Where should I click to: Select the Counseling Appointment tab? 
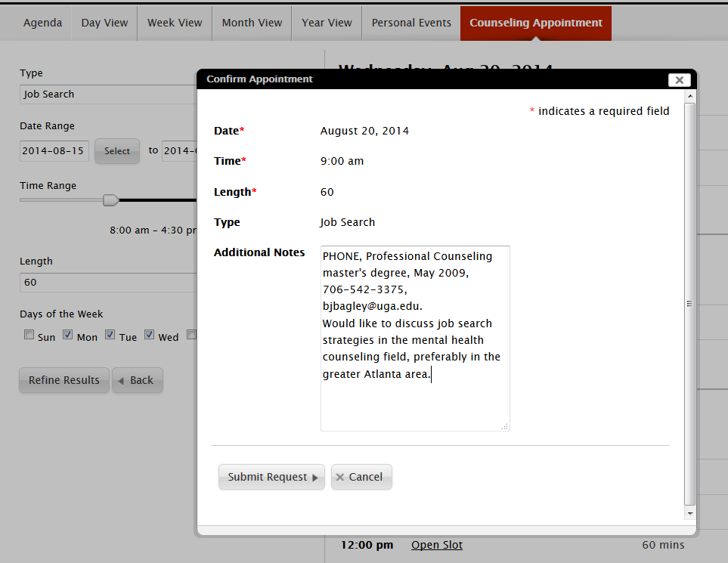[x=536, y=23]
